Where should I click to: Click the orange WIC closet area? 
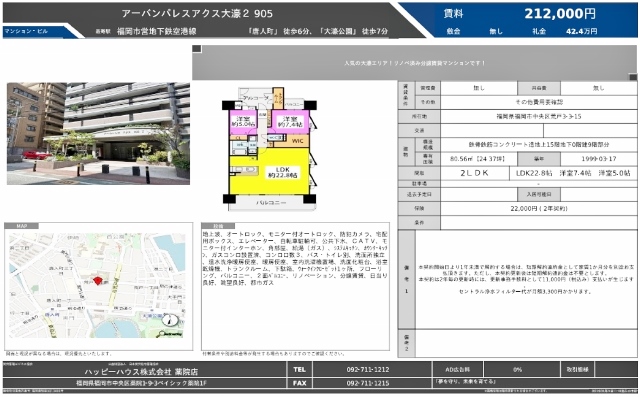tap(297, 141)
